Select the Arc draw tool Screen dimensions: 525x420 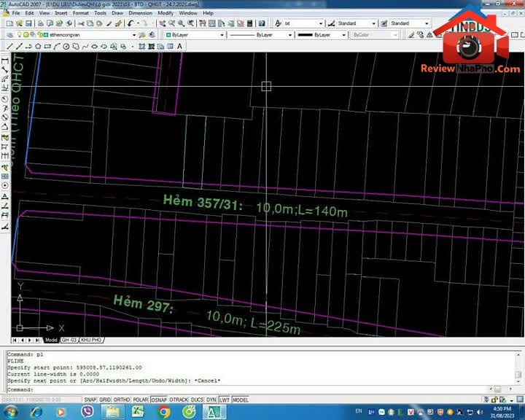tap(57, 47)
